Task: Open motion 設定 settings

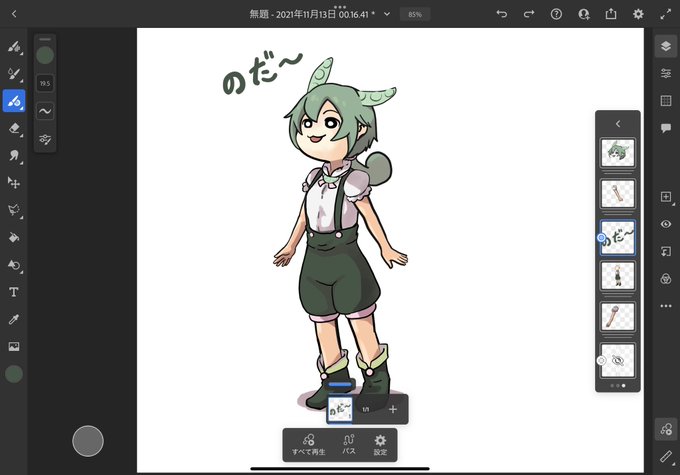Action: [x=380, y=445]
